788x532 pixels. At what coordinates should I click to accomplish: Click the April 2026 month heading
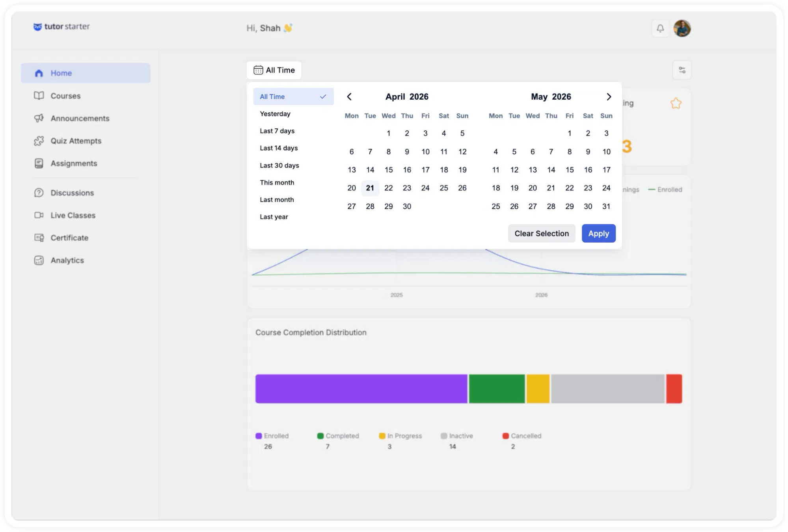click(406, 97)
